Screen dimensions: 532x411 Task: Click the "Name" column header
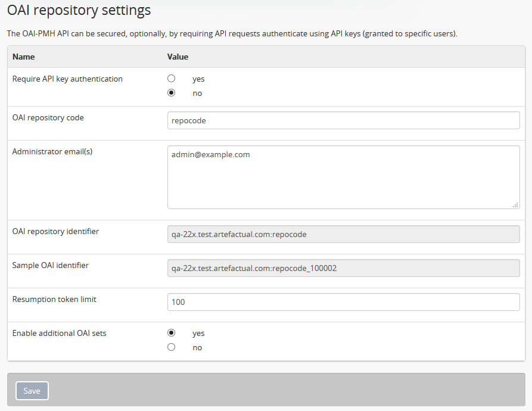click(24, 57)
